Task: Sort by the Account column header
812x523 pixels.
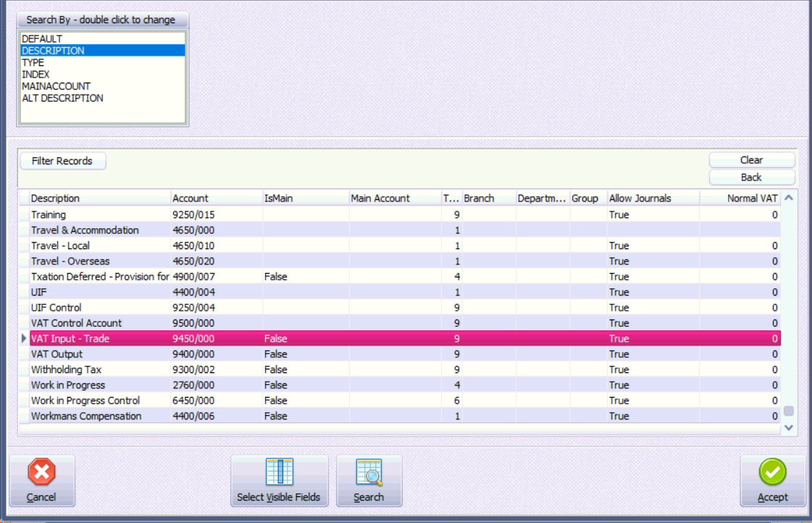Action: point(191,198)
